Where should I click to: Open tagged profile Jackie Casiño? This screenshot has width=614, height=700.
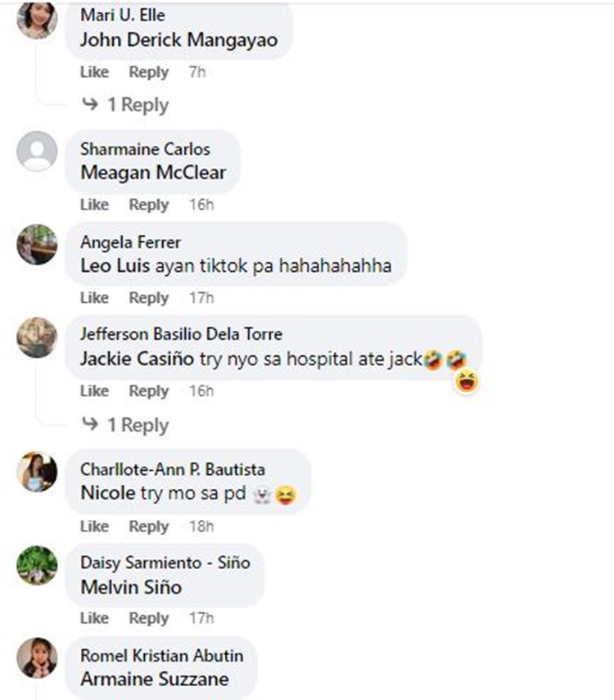(x=137, y=359)
